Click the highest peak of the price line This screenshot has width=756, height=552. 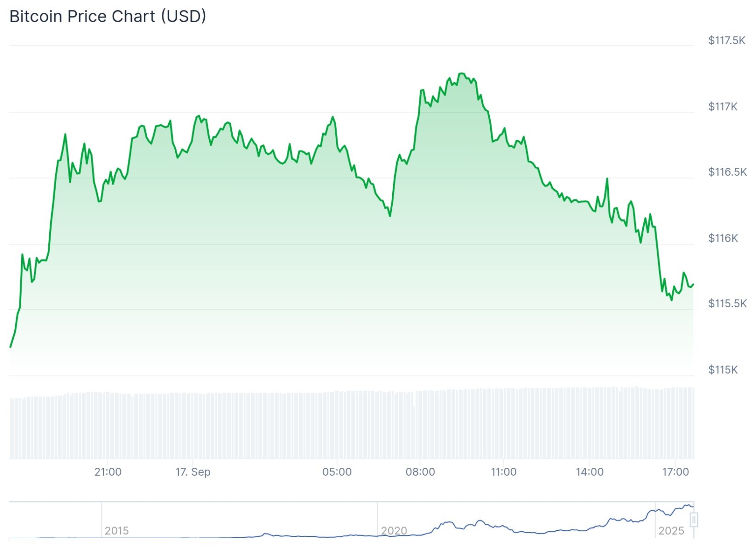point(462,73)
